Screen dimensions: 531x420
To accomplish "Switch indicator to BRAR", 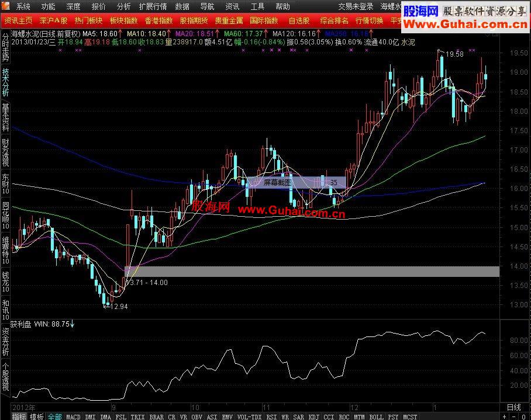I will (157, 417).
